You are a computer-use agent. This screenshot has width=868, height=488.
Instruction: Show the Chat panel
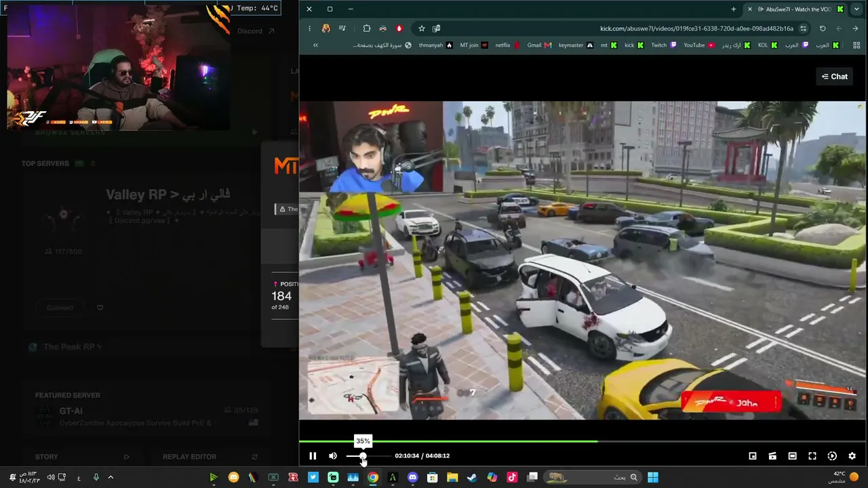tap(835, 77)
